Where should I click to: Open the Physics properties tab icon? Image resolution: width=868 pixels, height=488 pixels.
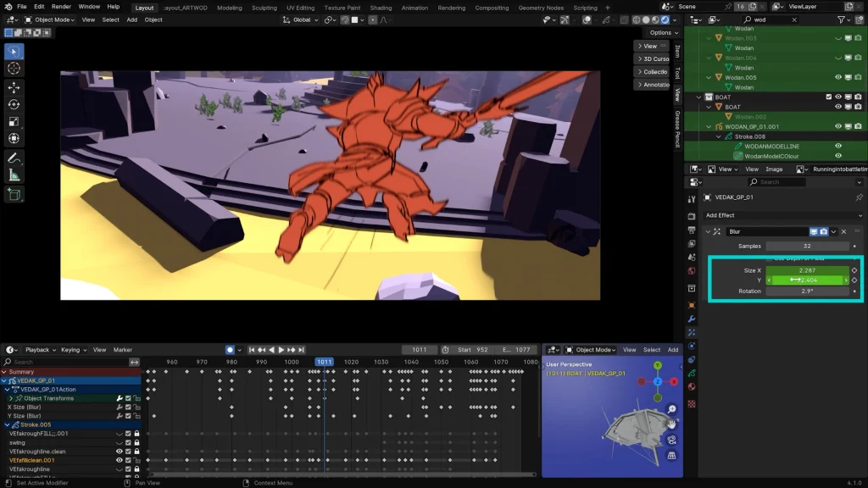coord(692,347)
